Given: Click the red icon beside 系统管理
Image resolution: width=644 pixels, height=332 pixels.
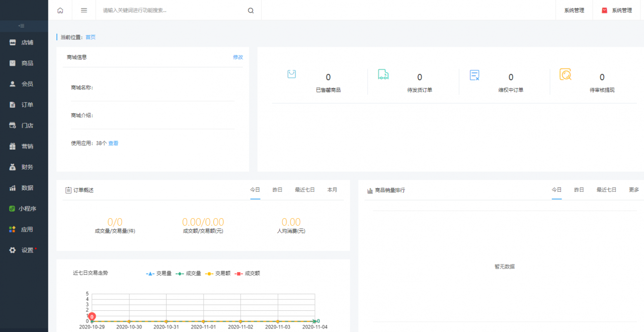Looking at the screenshot, I should [x=604, y=10].
